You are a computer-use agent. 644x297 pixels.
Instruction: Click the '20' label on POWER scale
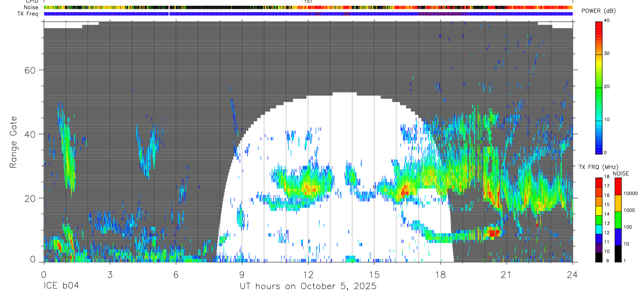[608, 87]
